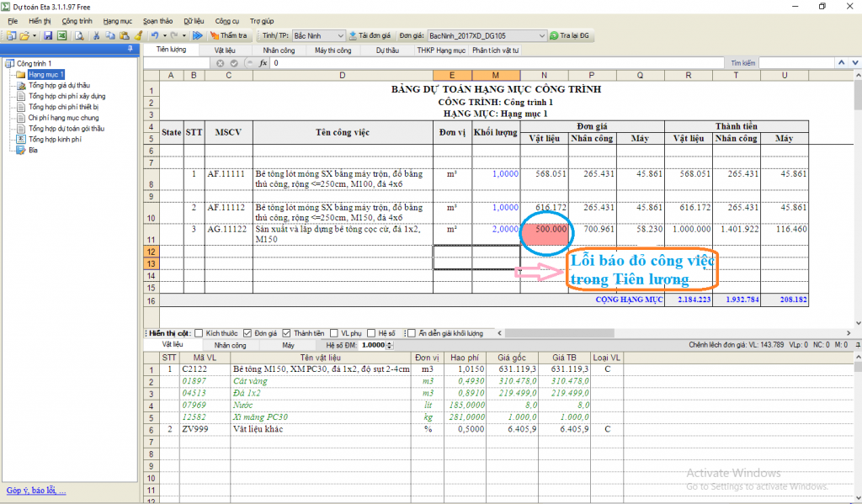Enable the Kích thước checkbox
862x504 pixels.
pos(199,333)
